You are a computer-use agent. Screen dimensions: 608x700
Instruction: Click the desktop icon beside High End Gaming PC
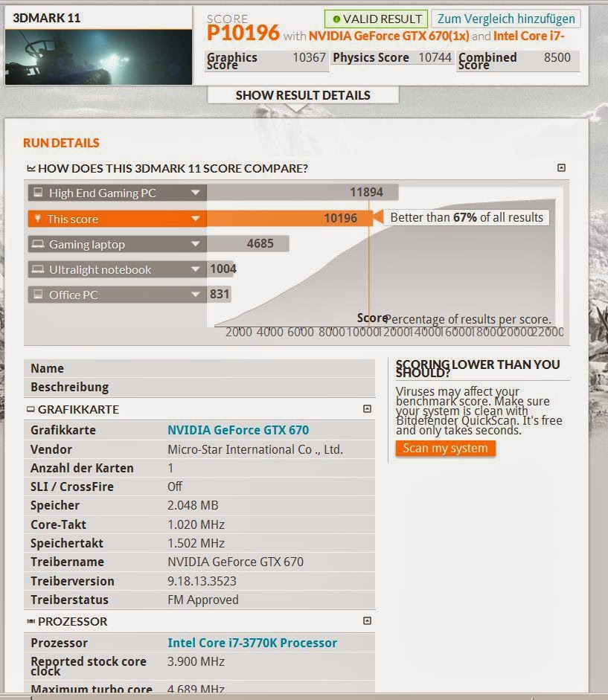pos(38,193)
